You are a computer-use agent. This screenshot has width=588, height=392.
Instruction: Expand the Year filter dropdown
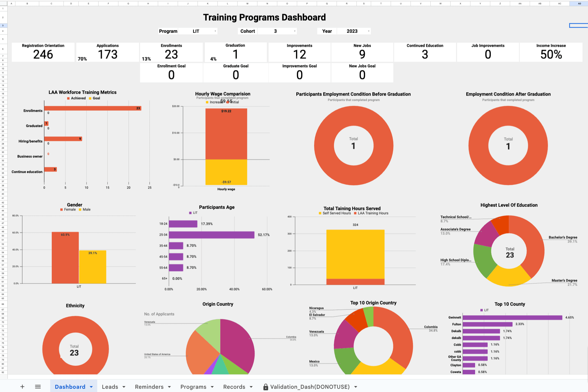pyautogui.click(x=370, y=31)
